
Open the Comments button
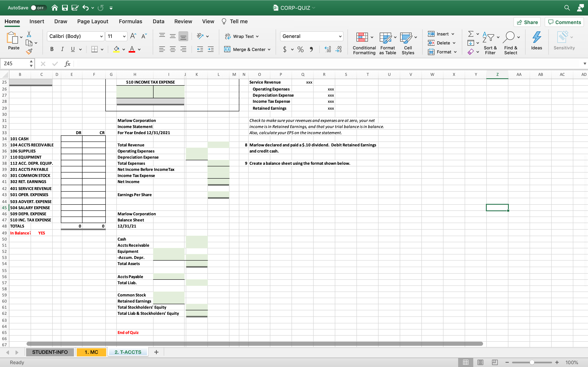click(x=564, y=22)
